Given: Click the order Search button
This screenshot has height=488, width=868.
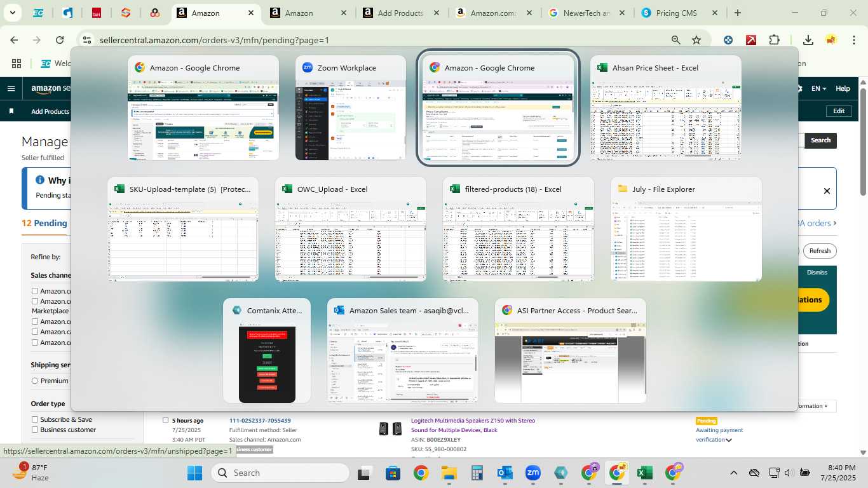Looking at the screenshot, I should [820, 140].
